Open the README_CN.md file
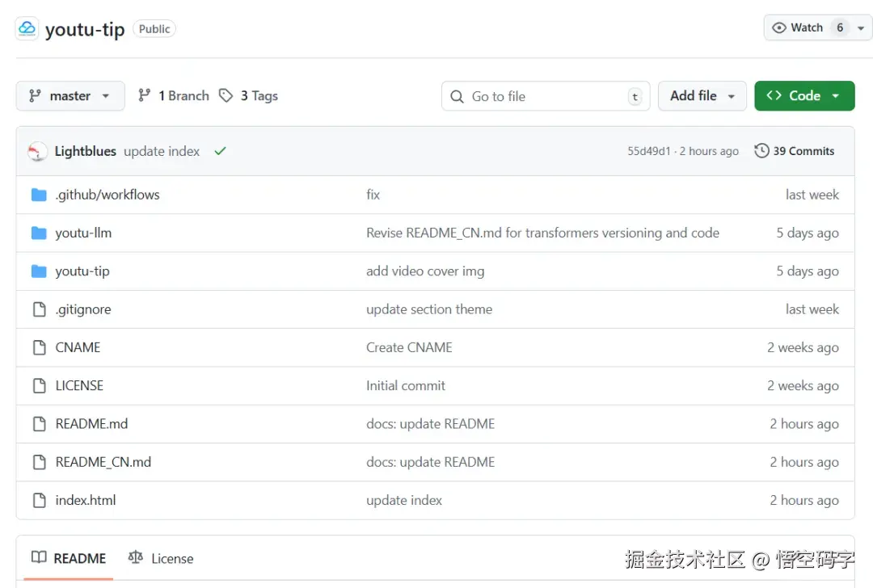The width and height of the screenshot is (873, 588). coord(103,462)
